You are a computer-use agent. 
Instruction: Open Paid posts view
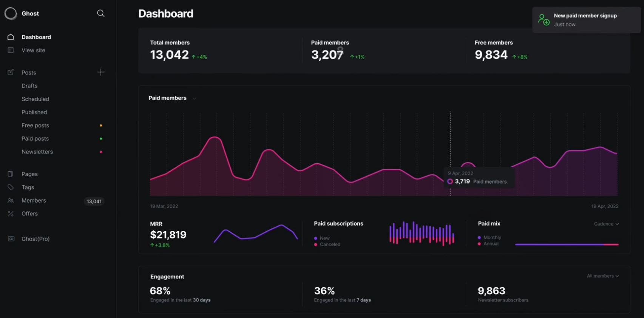coord(35,138)
